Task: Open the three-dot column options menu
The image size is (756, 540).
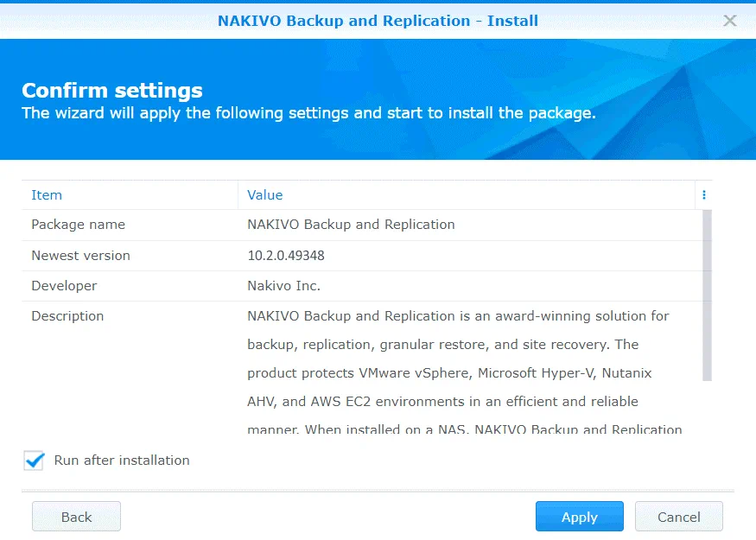Action: [704, 195]
